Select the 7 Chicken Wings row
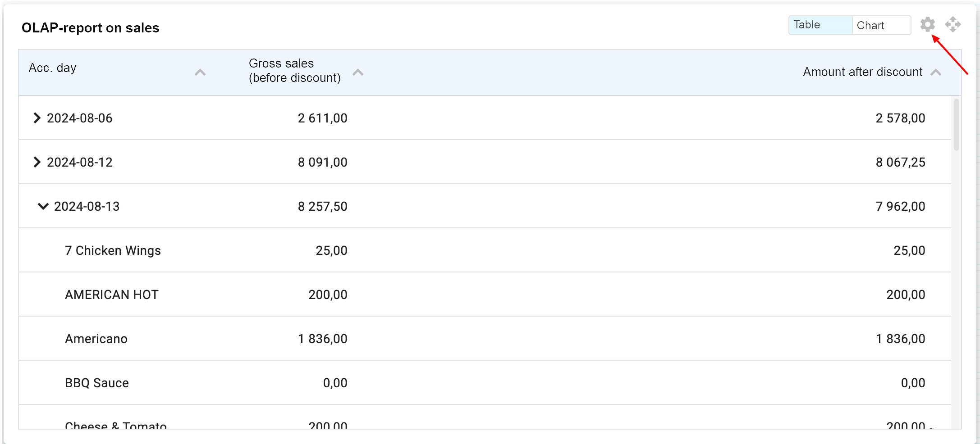The height and width of the screenshot is (444, 980). pyautogui.click(x=113, y=250)
